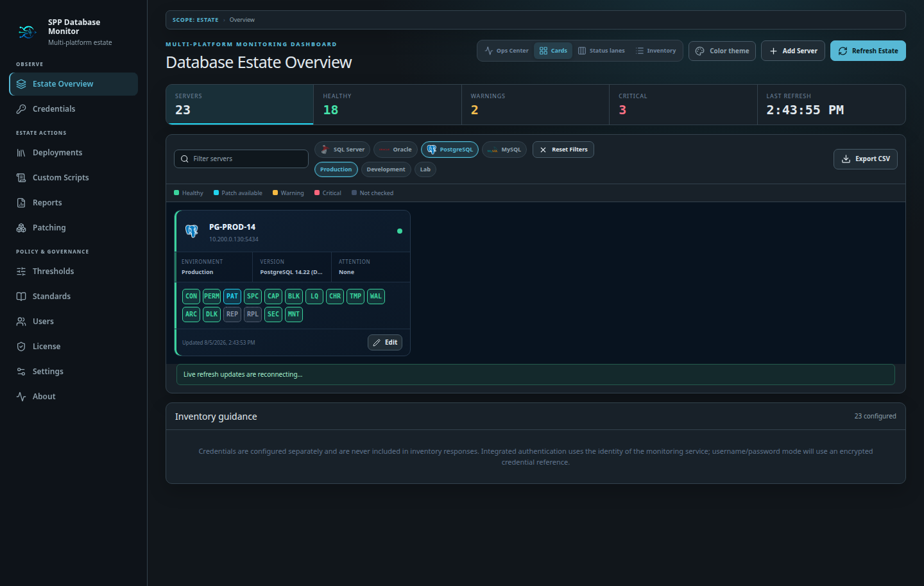Toggle the Oracle platform filter
924x586 pixels.
coord(395,150)
